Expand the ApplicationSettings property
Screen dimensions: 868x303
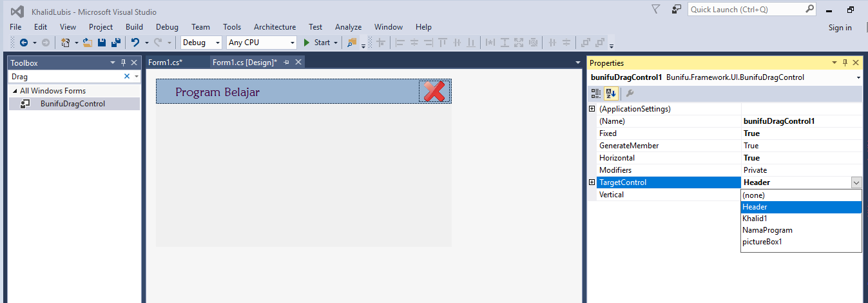pyautogui.click(x=592, y=109)
